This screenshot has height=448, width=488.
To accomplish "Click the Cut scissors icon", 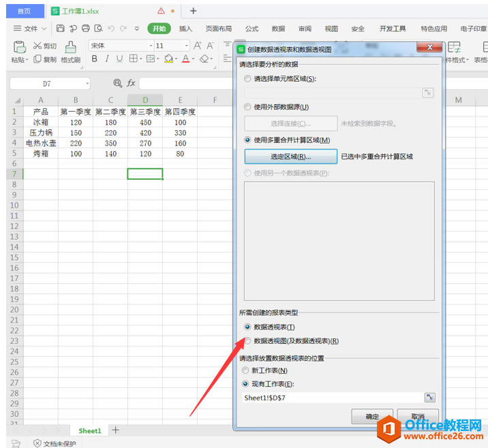I will pyautogui.click(x=37, y=46).
